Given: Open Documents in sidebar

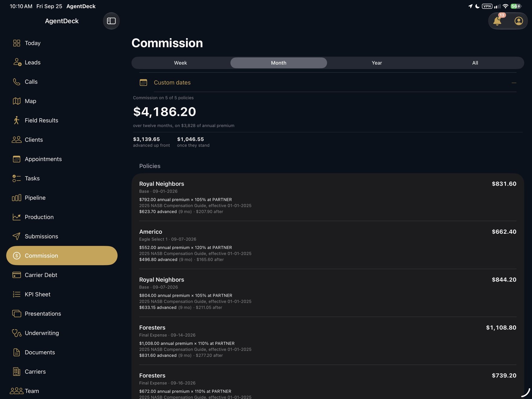Looking at the screenshot, I should pos(62,352).
